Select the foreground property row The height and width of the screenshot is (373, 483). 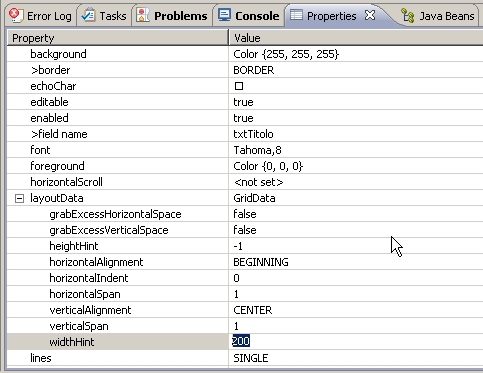click(245, 166)
